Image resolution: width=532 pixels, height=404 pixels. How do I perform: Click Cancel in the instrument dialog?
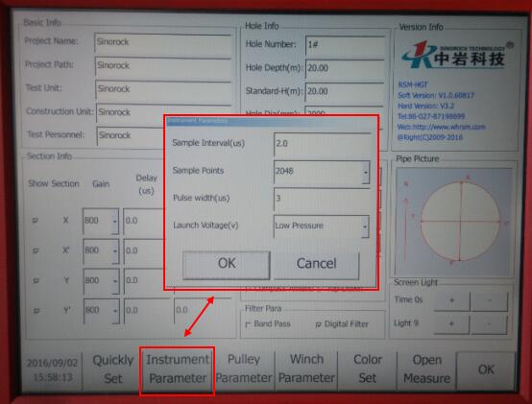pos(316,264)
